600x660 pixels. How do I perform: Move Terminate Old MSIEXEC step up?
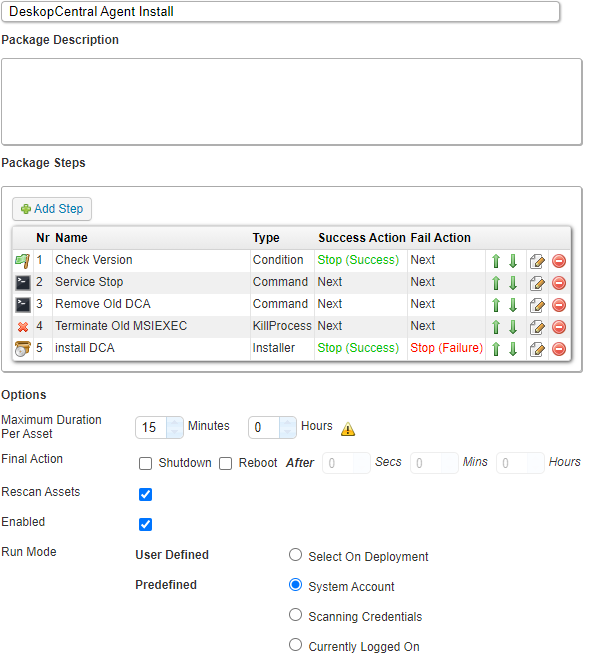pyautogui.click(x=496, y=327)
